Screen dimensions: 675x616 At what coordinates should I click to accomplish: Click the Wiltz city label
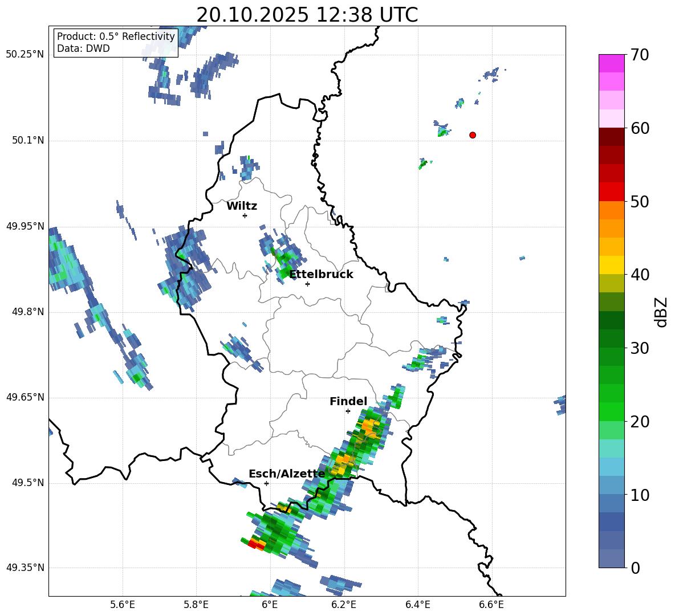tap(242, 206)
